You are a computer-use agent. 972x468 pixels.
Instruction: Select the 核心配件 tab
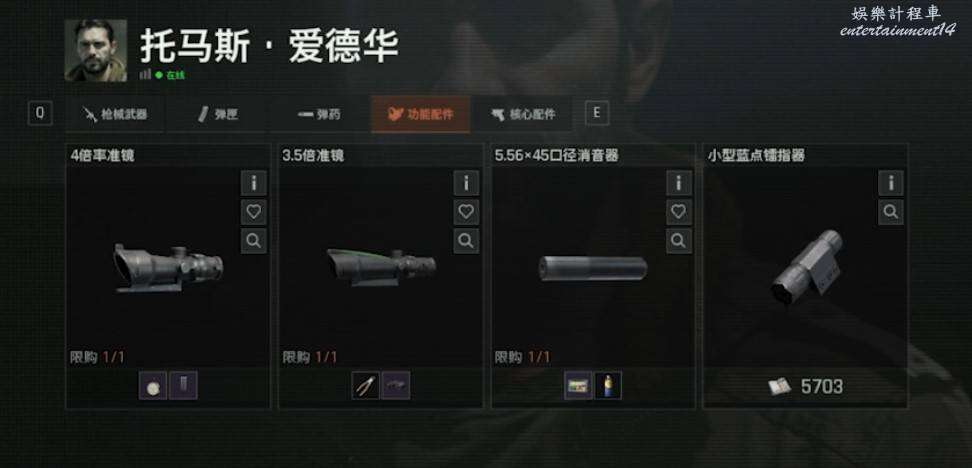tap(523, 114)
